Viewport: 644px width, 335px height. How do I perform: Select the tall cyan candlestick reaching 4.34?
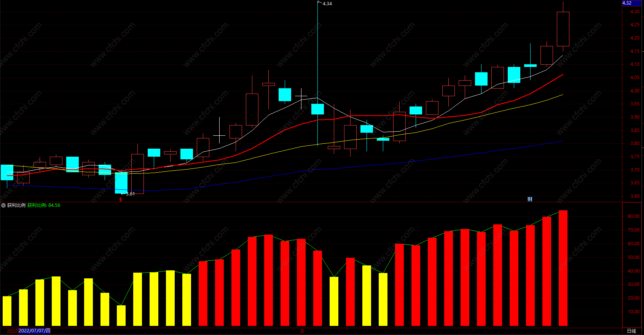click(317, 109)
